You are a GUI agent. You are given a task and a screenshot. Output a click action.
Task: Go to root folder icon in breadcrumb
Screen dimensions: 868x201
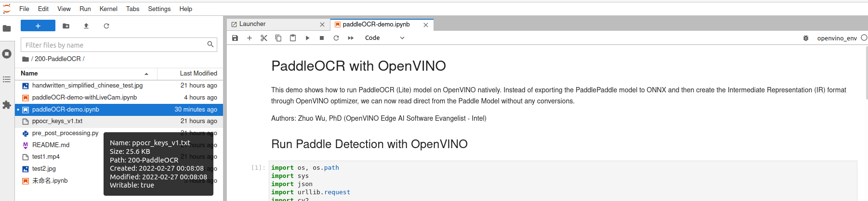click(26, 59)
